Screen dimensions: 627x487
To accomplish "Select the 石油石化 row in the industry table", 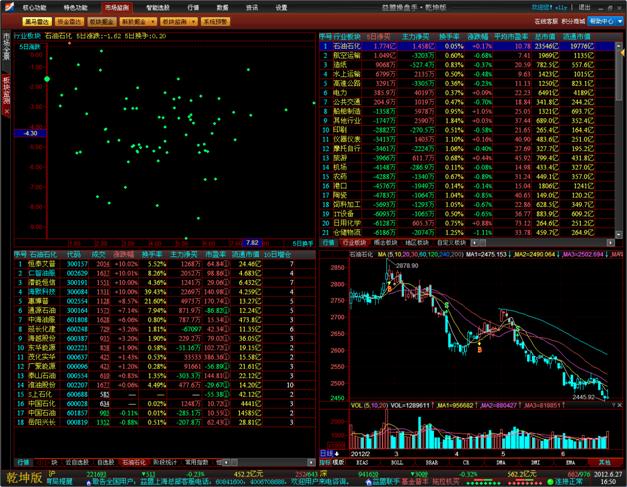I will click(x=467, y=46).
